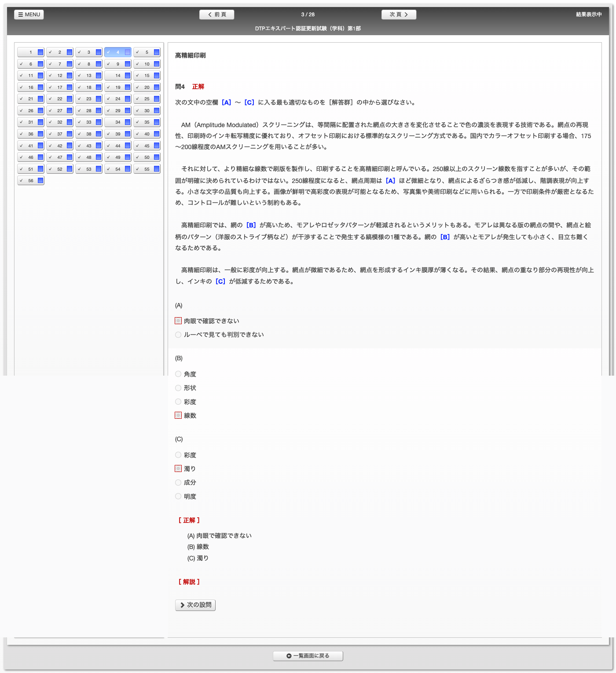616x673 pixels.
Task: Select the 成分 radio option
Action: point(178,483)
